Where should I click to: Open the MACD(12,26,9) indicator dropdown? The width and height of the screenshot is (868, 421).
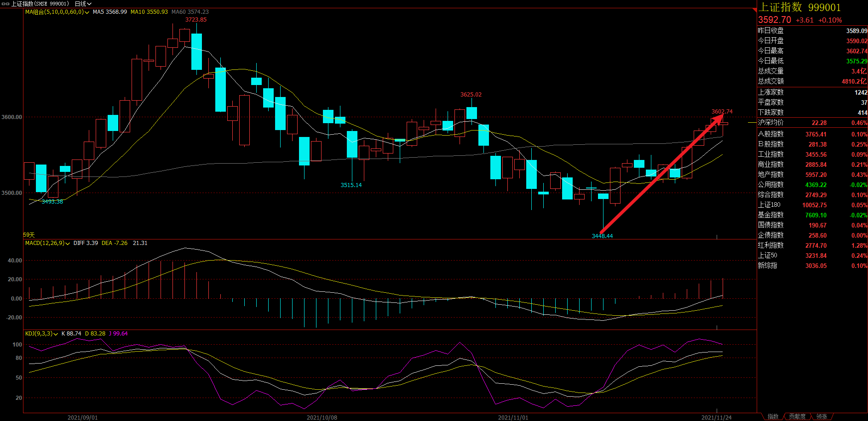click(x=68, y=244)
